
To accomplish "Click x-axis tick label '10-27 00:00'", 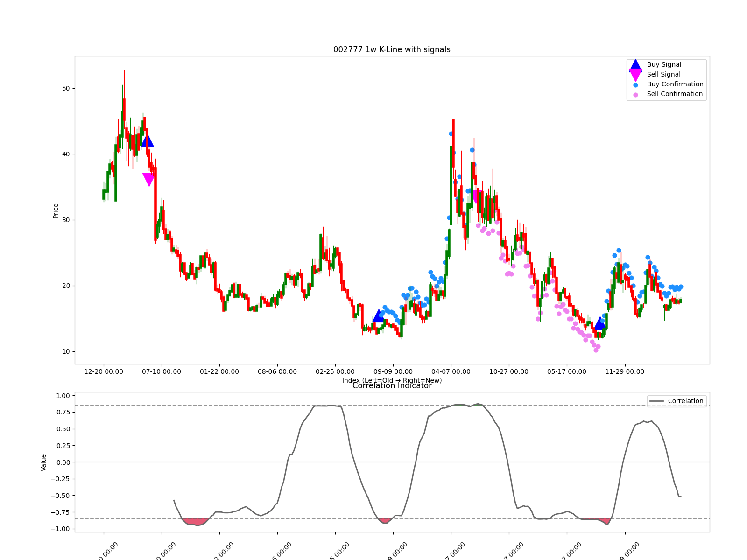I will point(509,371).
